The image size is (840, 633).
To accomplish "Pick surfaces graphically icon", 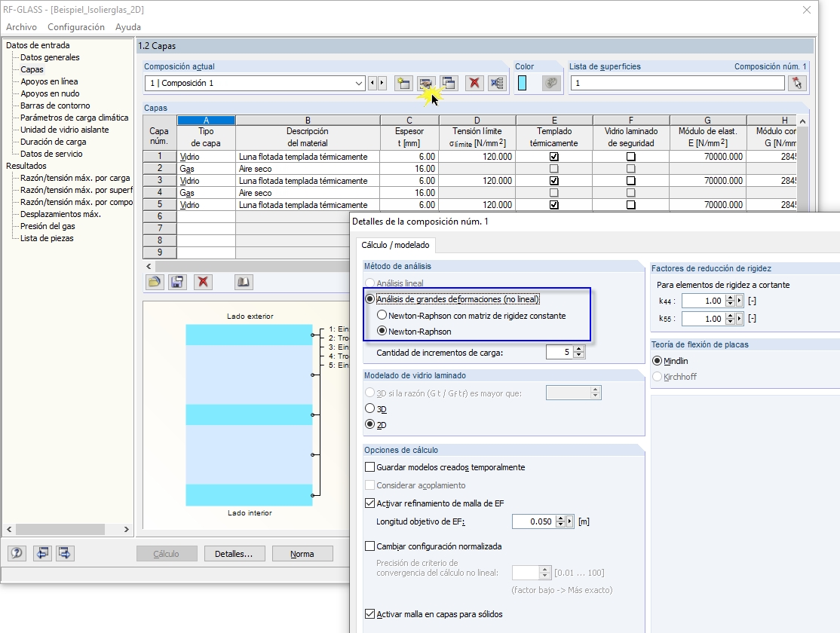I will 797,83.
